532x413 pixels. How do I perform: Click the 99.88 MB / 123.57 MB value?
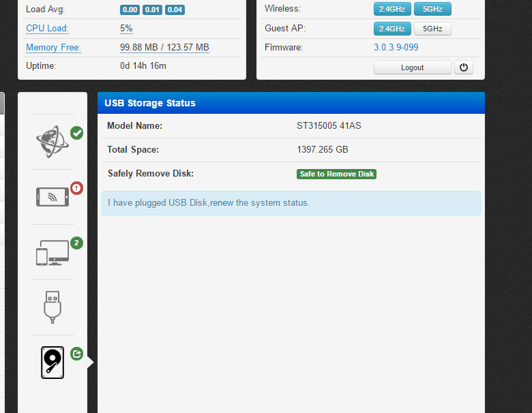click(164, 47)
